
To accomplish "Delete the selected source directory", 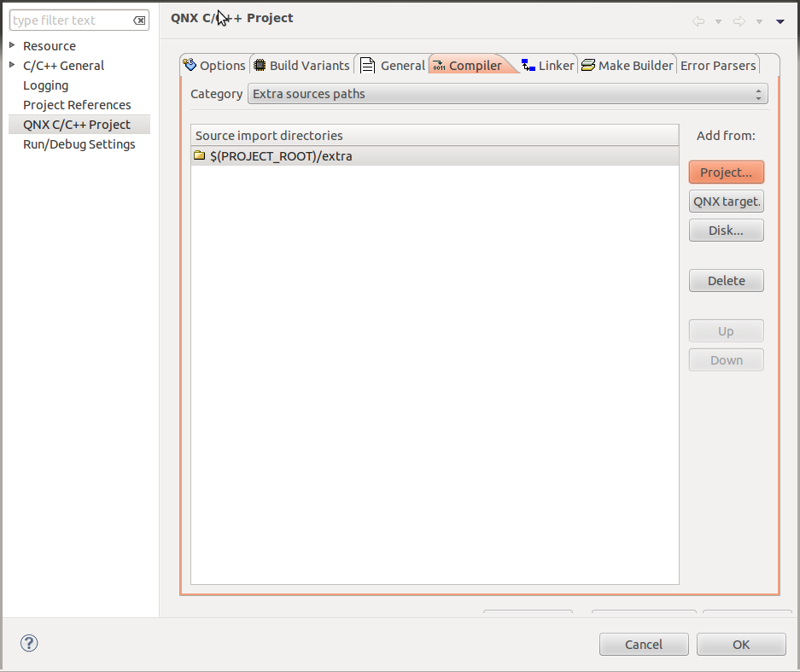I will [726, 281].
